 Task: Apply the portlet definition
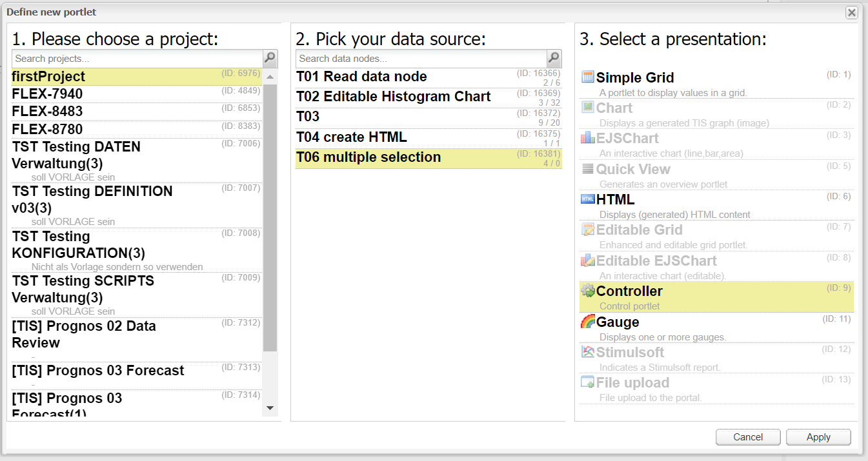coord(818,437)
